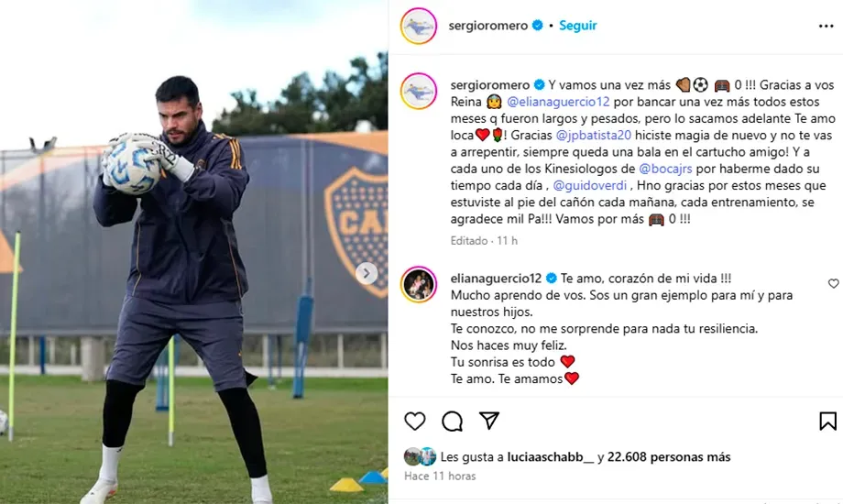Open sergioromero avatar beside the caption
Viewport: 843px width, 504px height.
[418, 91]
